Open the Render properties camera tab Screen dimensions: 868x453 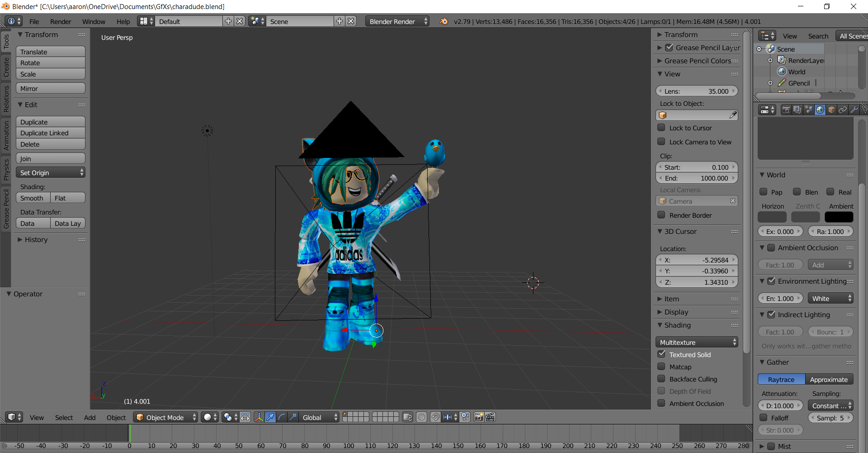pos(787,110)
